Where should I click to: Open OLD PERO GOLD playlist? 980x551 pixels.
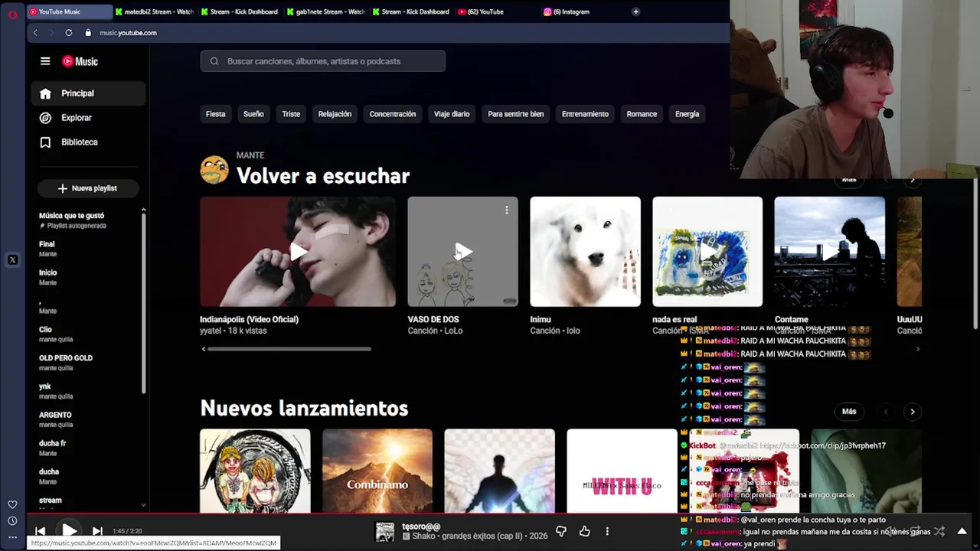click(87, 363)
